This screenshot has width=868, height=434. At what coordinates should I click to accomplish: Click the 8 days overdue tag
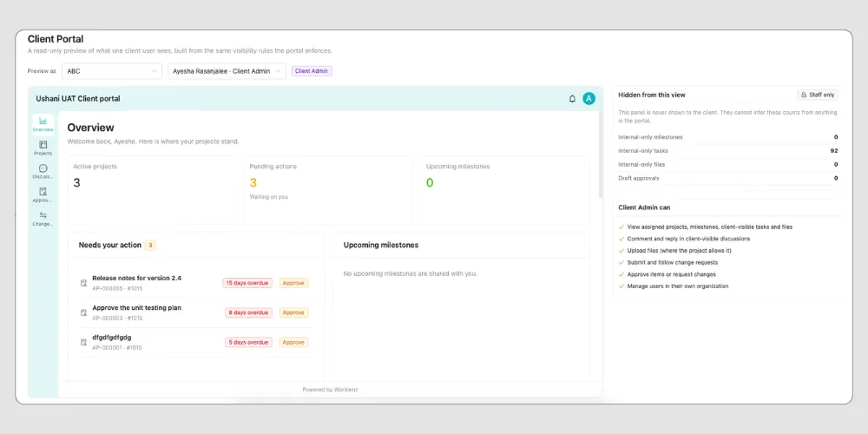coord(248,312)
